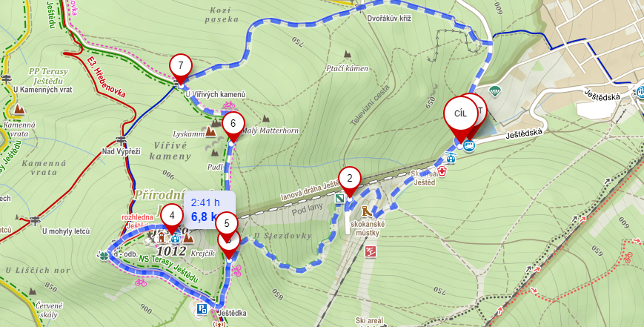Click the blue tram stop icon at Ještědská
The image size is (644, 327).
coord(469,145)
